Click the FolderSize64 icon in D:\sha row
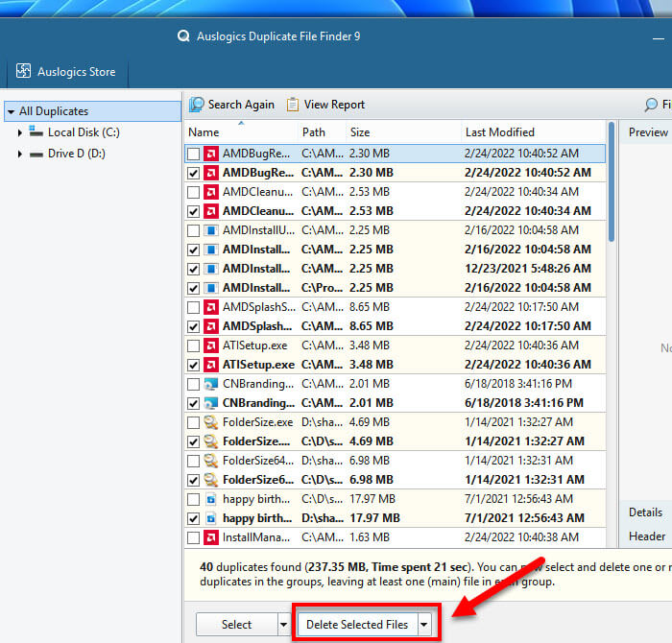The width and height of the screenshot is (672, 643). click(x=210, y=461)
